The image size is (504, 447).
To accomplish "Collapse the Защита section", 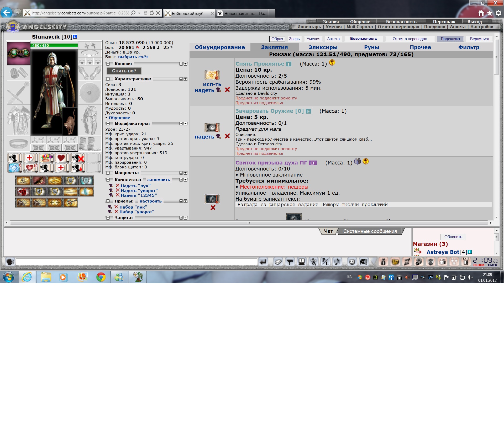I will coord(108,218).
